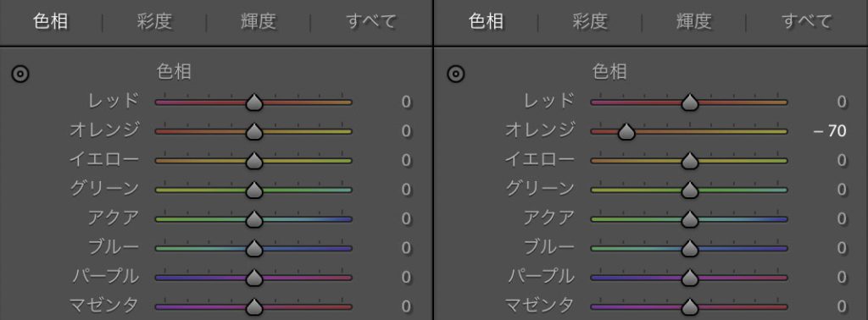Image resolution: width=868 pixels, height=320 pixels.
Task: Click the マゼンタ label in right panel
Action: (x=540, y=306)
